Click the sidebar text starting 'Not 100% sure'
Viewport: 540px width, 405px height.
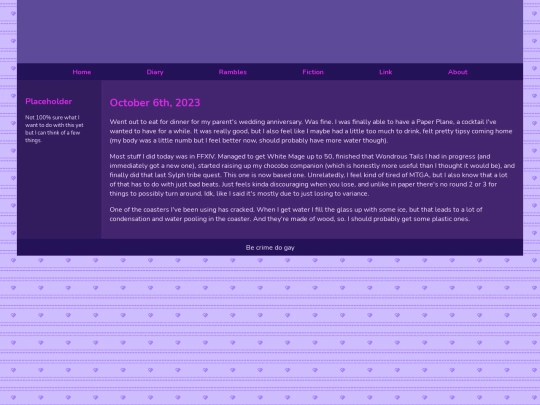(x=54, y=129)
